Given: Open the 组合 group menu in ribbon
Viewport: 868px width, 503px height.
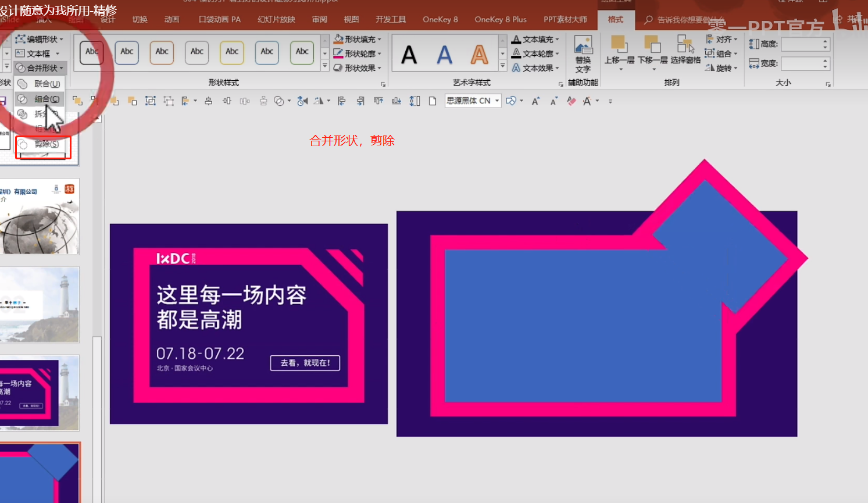Looking at the screenshot, I should click(721, 53).
